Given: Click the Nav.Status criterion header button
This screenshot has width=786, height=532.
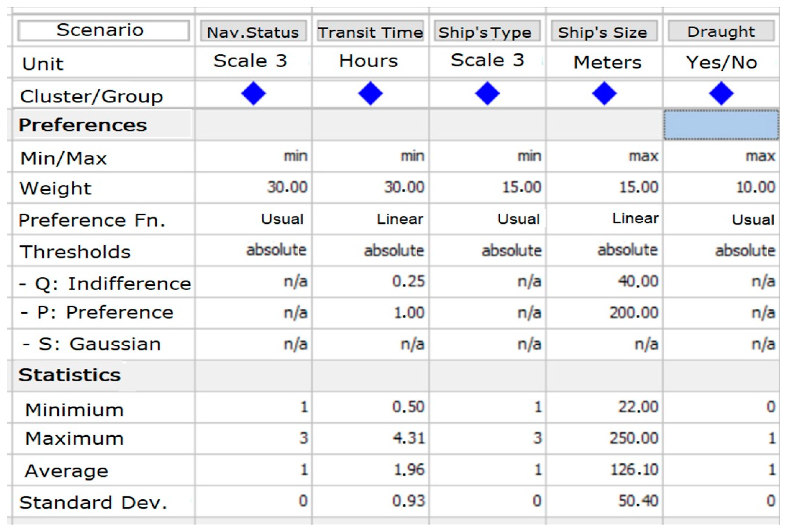Looking at the screenshot, I should coord(253,32).
